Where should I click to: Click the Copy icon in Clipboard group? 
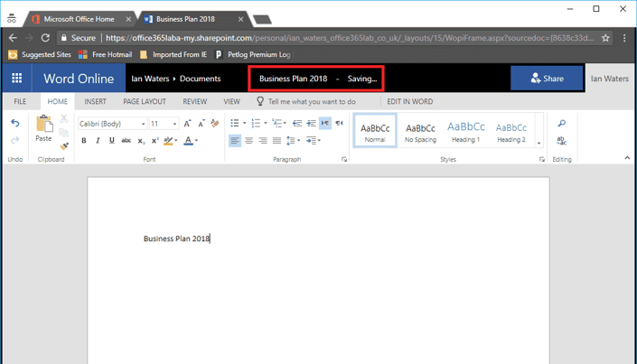(64, 133)
